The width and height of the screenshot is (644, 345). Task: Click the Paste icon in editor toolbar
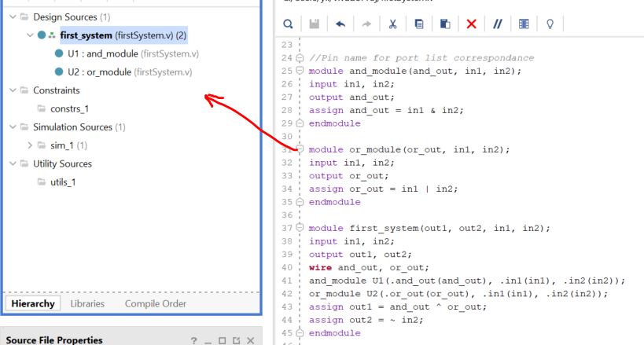[444, 24]
